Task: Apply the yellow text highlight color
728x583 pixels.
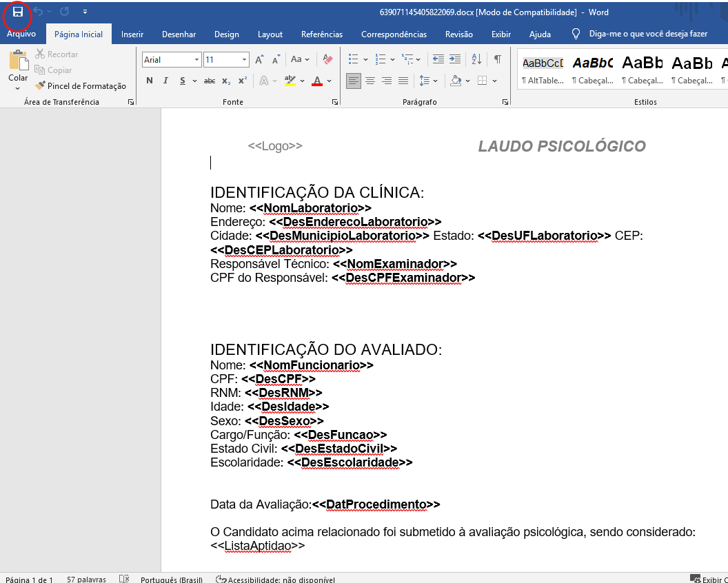Action: (x=290, y=81)
